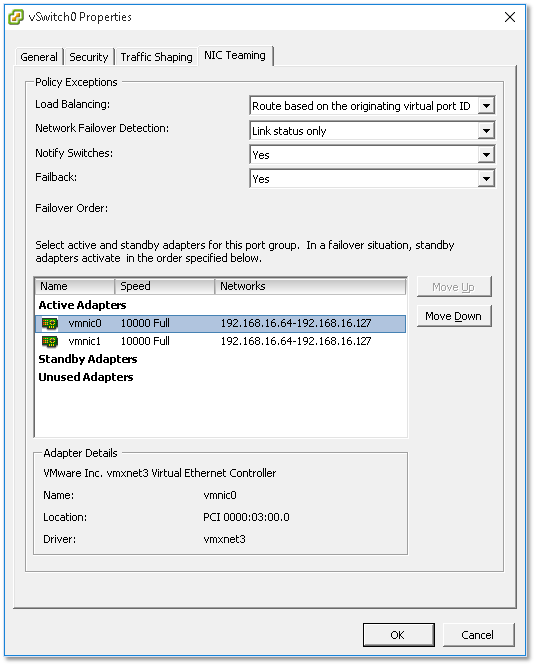Click 'VMware Inc. vmxnet3 Virtual Ethernet Controller' text

160,473
